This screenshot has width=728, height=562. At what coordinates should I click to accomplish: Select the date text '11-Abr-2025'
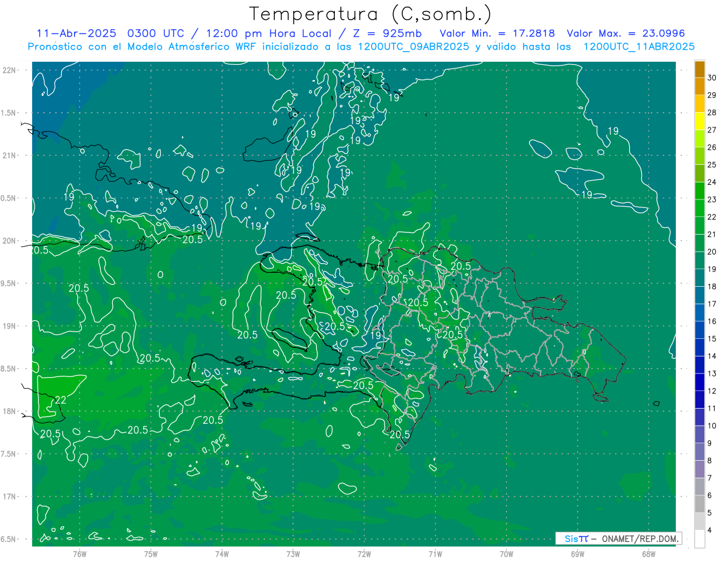tap(76, 33)
